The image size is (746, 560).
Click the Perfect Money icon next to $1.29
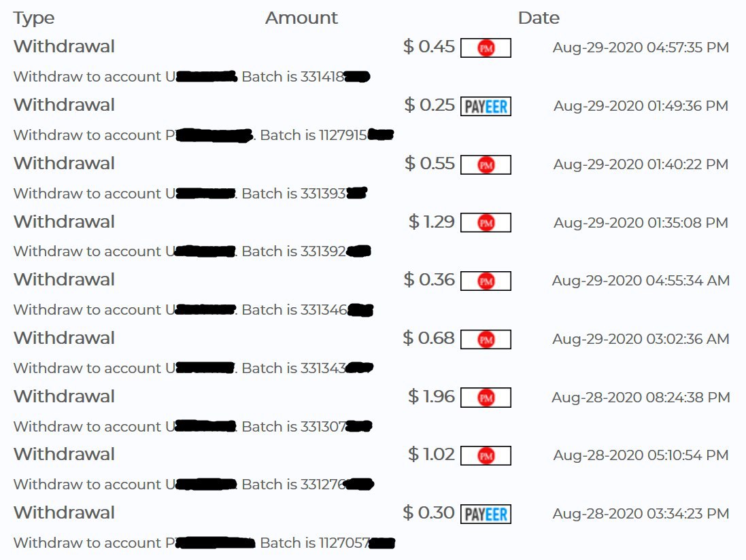point(486,222)
